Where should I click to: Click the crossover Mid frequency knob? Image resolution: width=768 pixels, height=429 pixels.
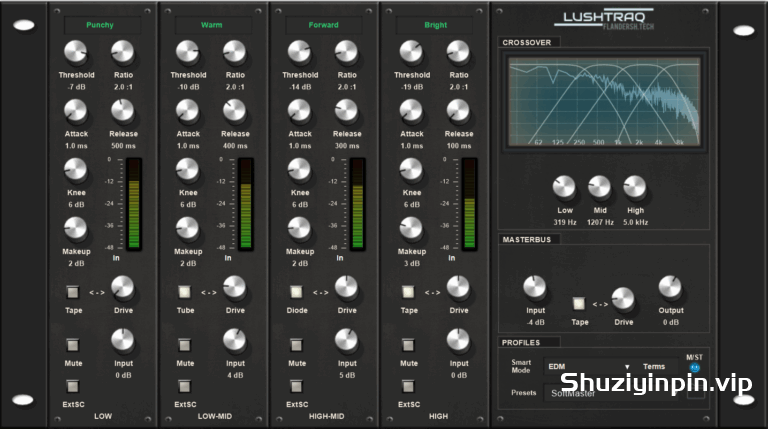(x=599, y=187)
